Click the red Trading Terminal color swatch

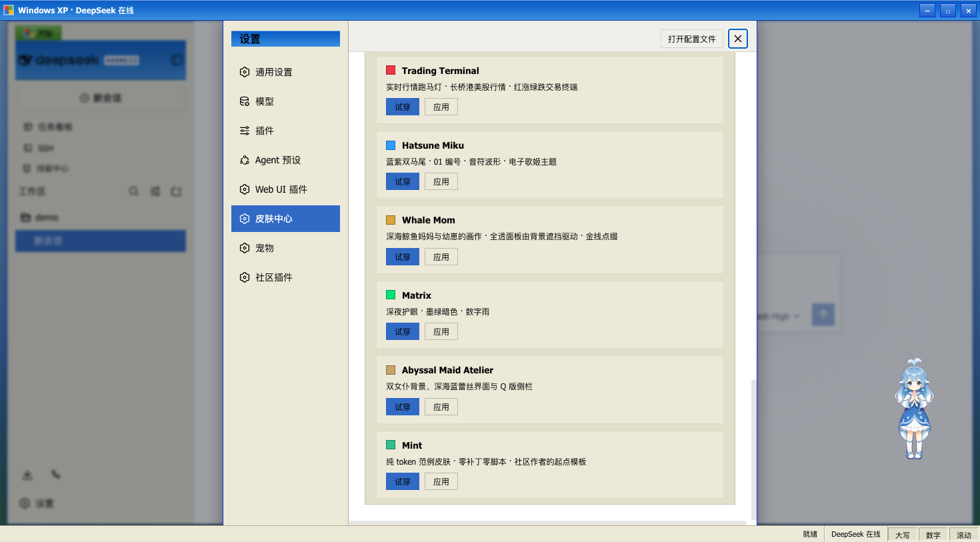click(391, 70)
